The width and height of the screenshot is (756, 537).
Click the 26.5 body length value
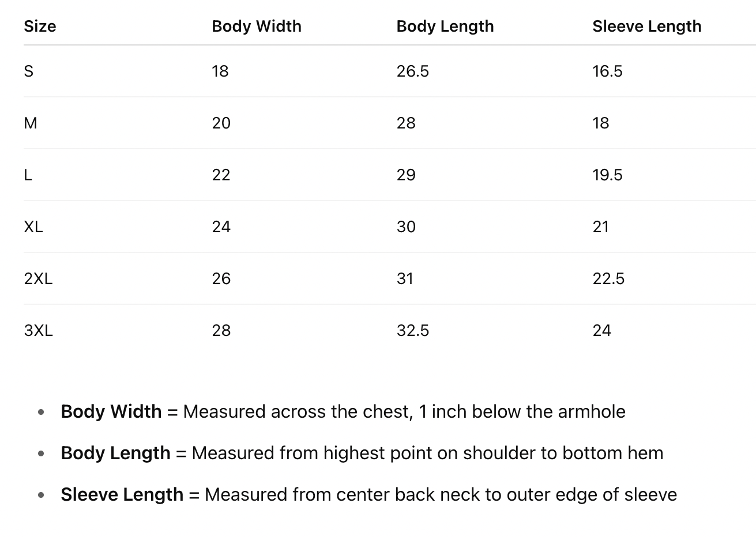click(413, 71)
